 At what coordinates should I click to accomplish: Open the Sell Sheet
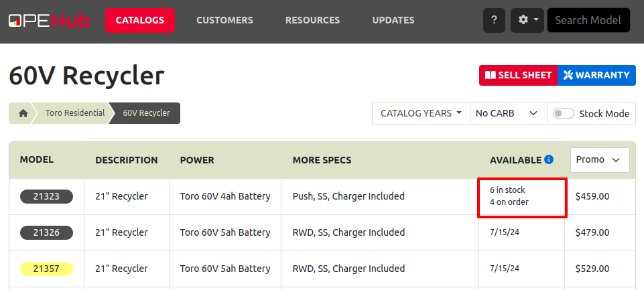518,75
